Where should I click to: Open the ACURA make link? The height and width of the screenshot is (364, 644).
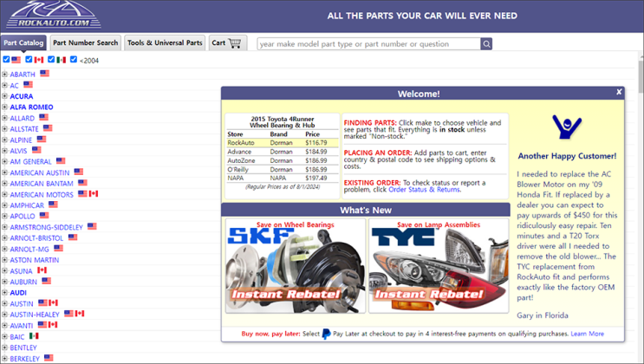pyautogui.click(x=22, y=96)
